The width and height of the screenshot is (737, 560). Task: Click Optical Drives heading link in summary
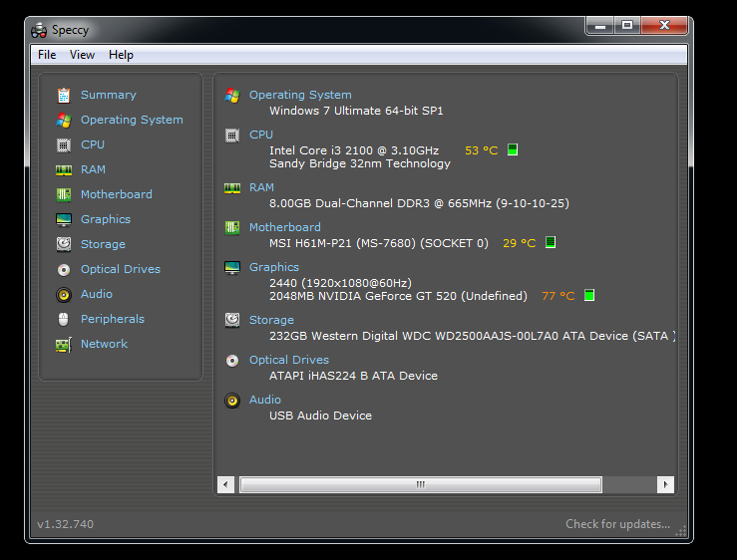(288, 360)
